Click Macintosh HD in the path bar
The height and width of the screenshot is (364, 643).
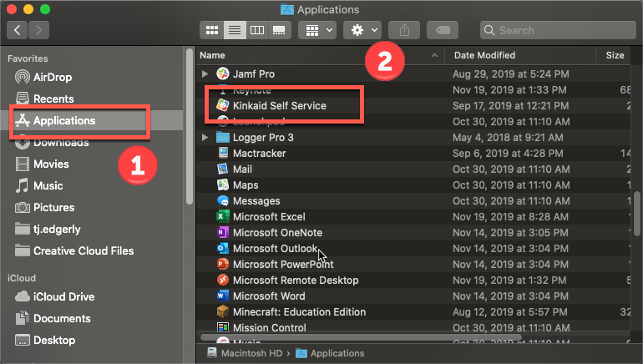[251, 353]
